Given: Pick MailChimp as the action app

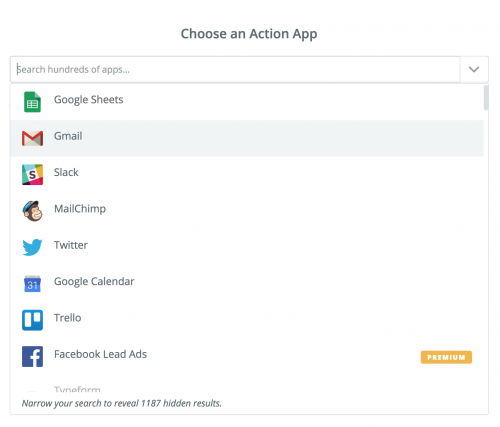Looking at the screenshot, I should 247,211.
